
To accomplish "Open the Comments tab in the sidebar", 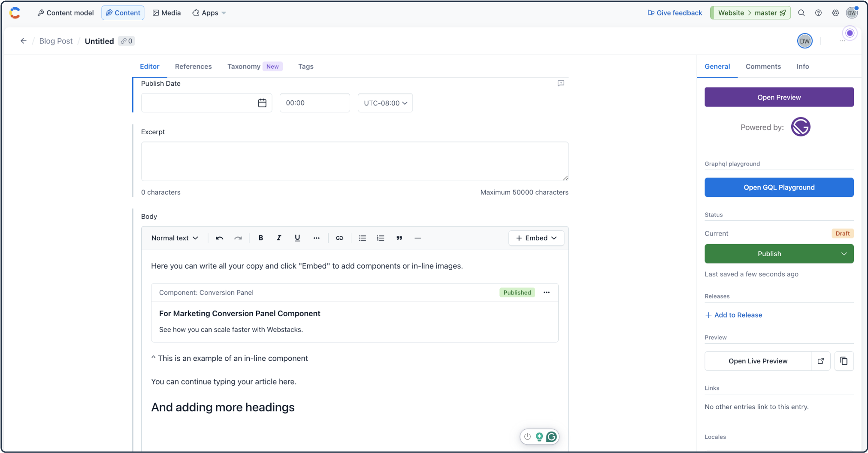I will click(x=763, y=66).
